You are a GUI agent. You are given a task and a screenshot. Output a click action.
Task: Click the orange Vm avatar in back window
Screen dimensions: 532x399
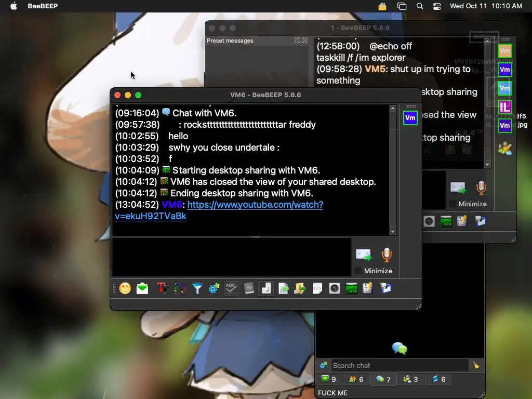[505, 51]
